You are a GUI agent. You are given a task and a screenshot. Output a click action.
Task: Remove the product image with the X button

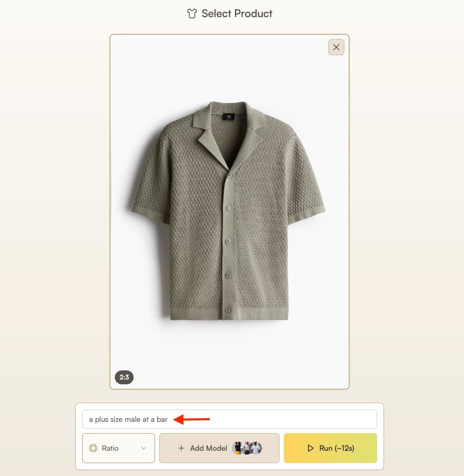tap(336, 47)
